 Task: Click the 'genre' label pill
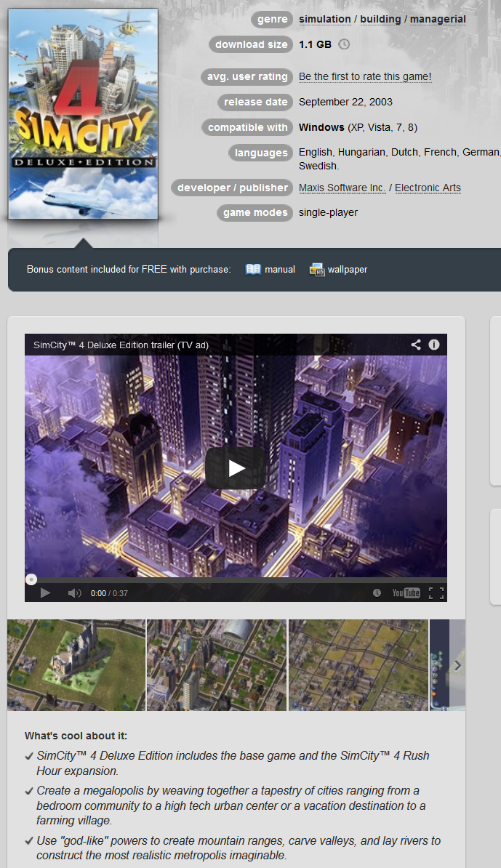pos(272,20)
